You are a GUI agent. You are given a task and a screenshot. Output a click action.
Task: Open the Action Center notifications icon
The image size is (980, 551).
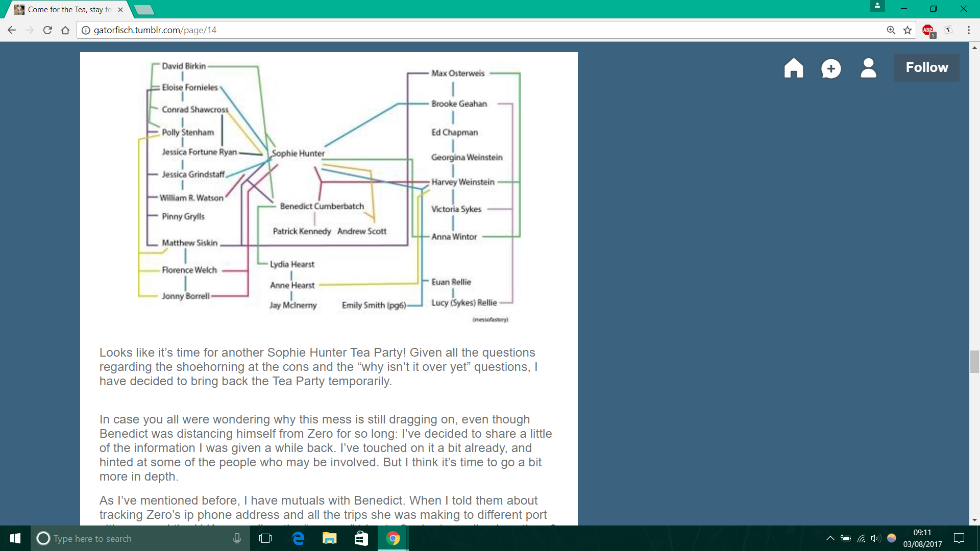tap(959, 538)
